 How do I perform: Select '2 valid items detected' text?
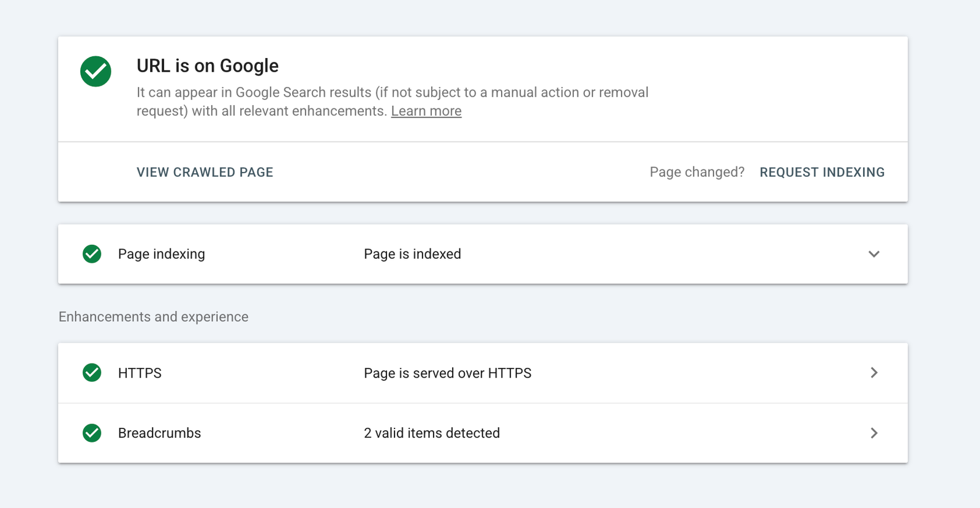click(432, 433)
